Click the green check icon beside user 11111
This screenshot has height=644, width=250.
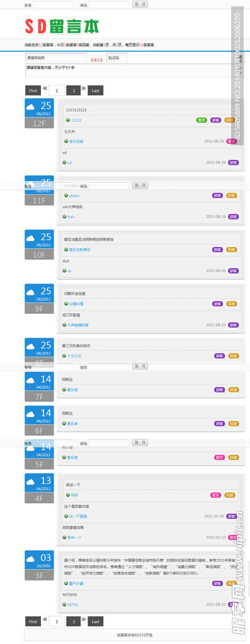(x=68, y=120)
